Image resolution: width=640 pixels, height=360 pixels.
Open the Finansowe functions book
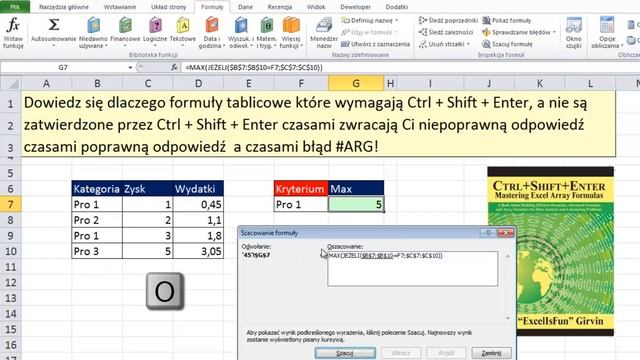click(x=125, y=32)
